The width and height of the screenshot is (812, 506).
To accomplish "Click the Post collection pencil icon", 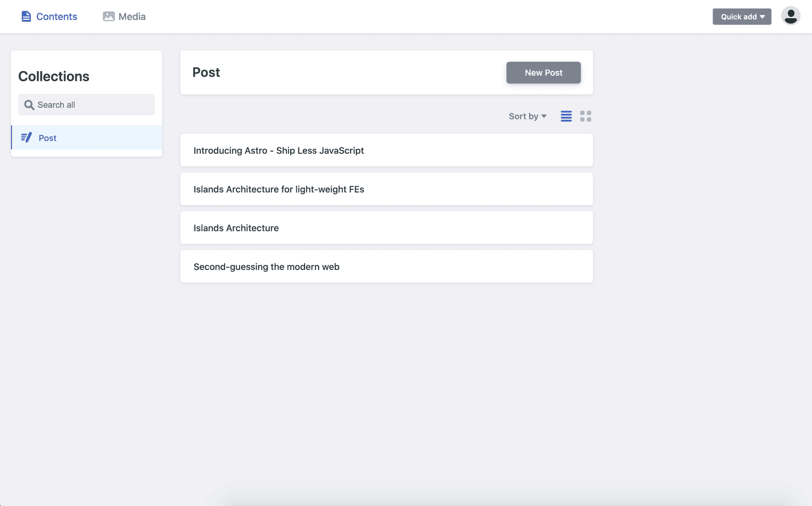I will tap(26, 137).
